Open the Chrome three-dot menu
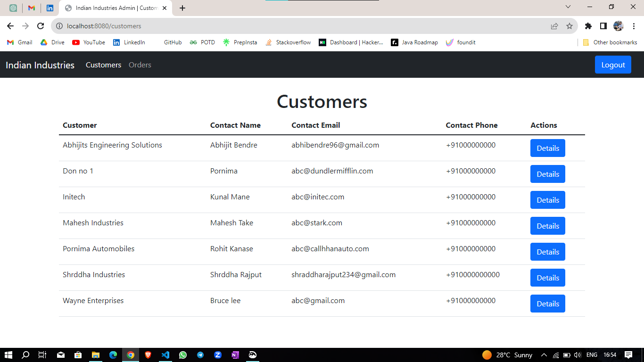Screen dimensions: 644x362 [x=634, y=27]
